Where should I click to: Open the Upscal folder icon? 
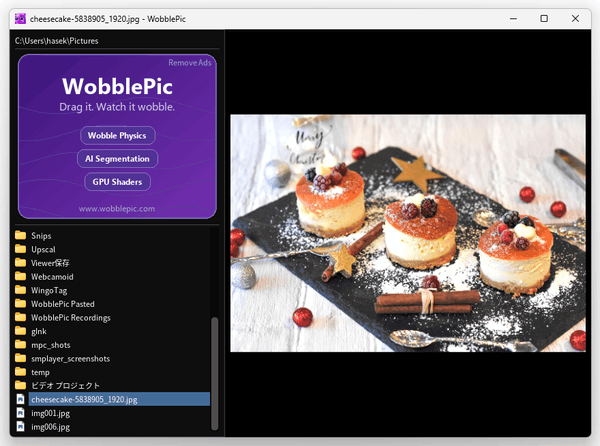(x=20, y=249)
